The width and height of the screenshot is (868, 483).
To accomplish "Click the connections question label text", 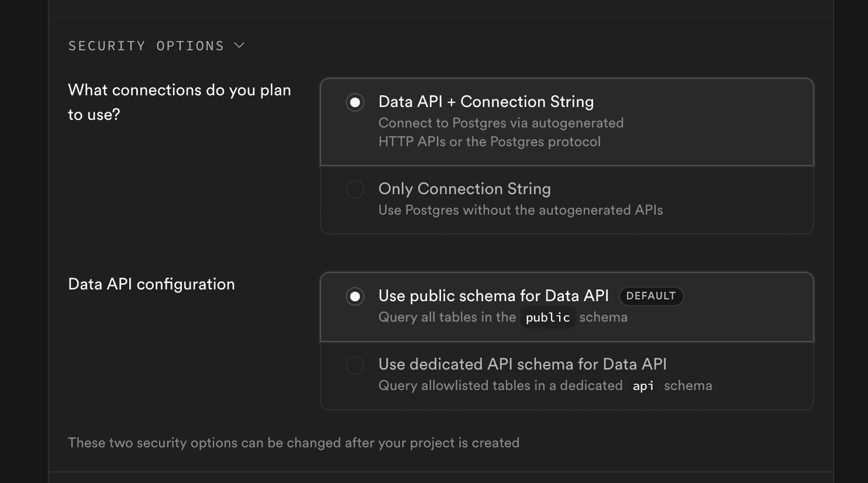I will click(x=179, y=102).
